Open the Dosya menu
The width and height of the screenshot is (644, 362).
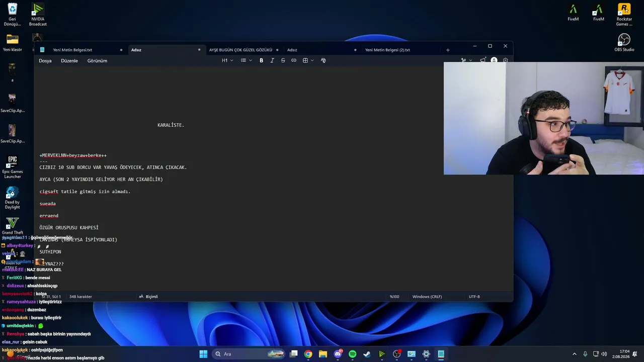pos(45,61)
